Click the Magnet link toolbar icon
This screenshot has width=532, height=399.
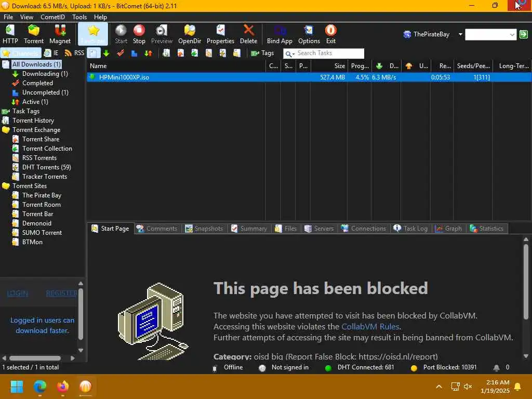pos(60,34)
